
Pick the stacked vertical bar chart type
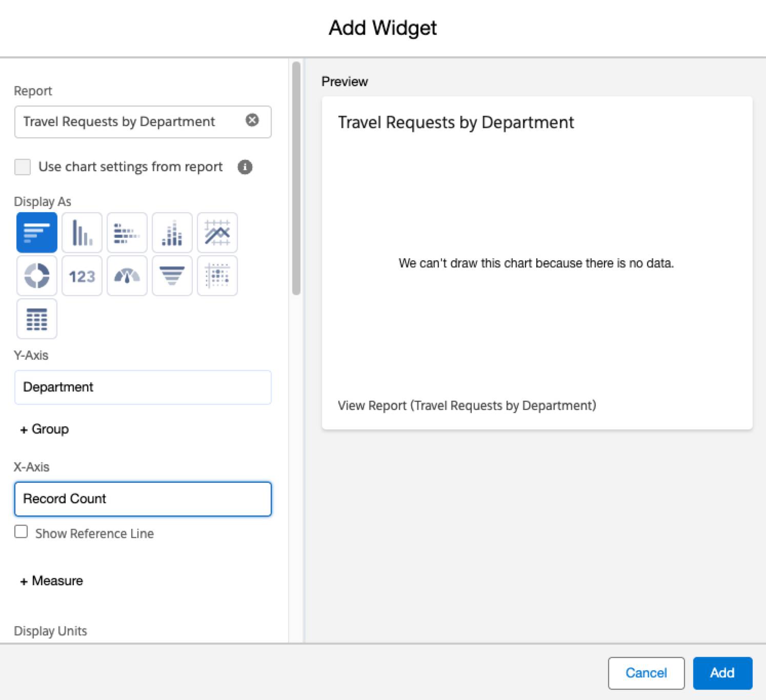172,232
